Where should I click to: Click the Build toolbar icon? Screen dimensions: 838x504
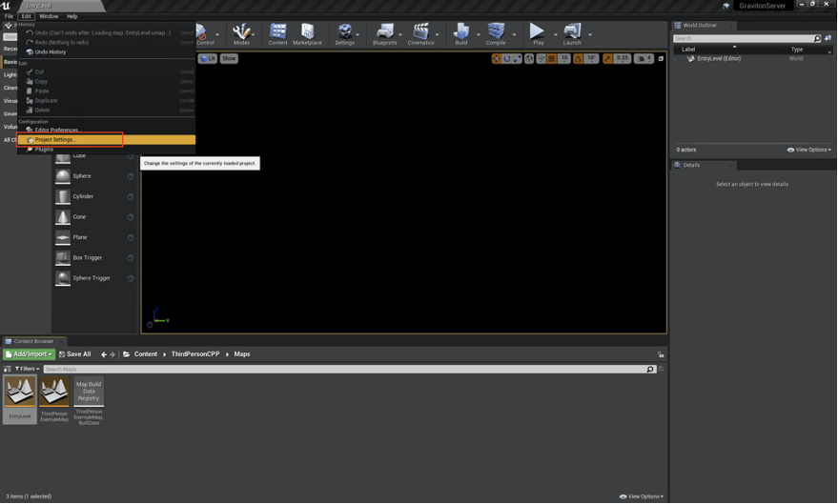(x=461, y=33)
